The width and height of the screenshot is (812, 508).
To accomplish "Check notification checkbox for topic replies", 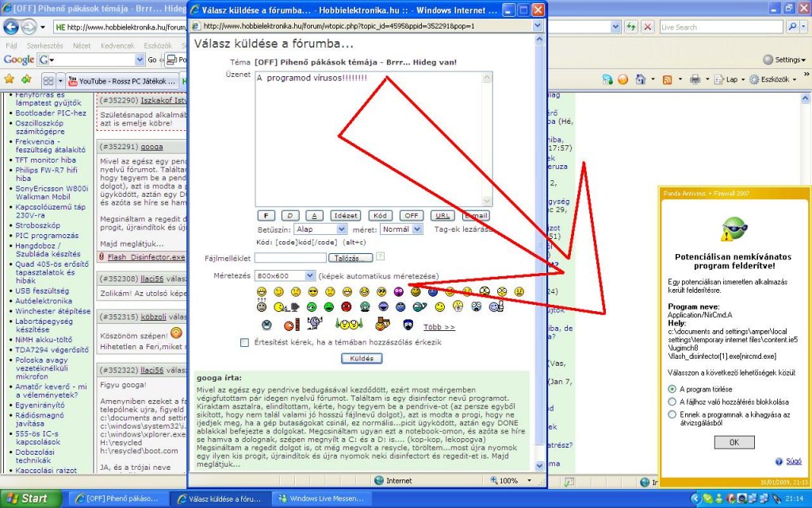I will click(244, 342).
